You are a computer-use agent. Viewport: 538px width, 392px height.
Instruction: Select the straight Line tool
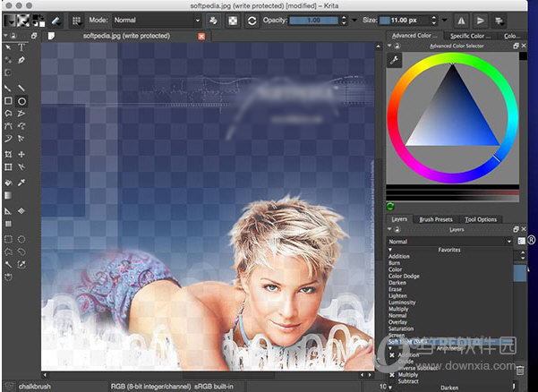pyautogui.click(x=21, y=89)
